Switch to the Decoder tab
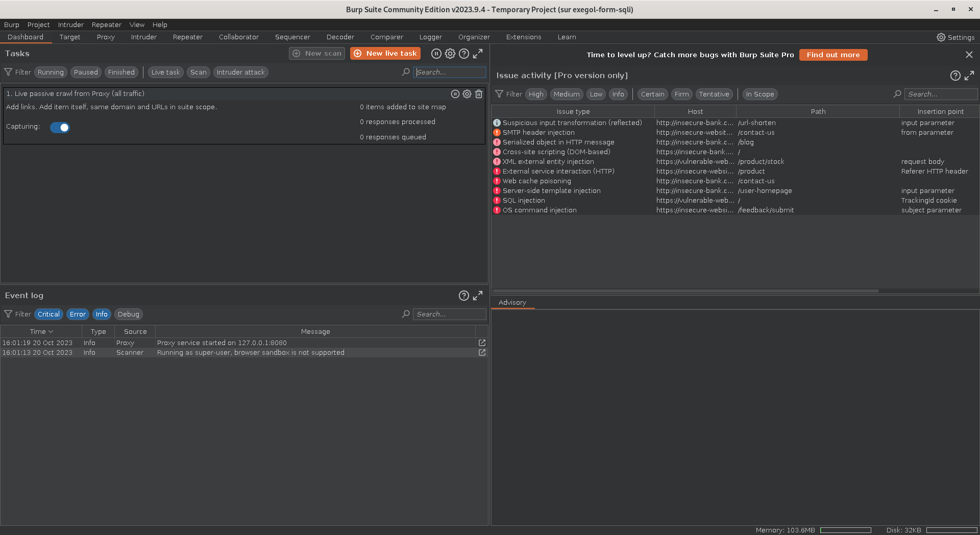 coord(340,37)
